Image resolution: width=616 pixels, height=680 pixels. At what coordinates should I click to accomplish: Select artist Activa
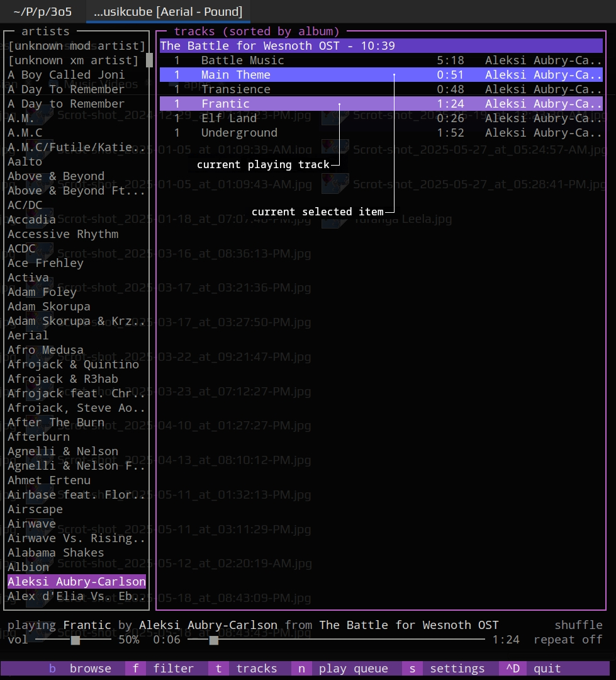(x=28, y=278)
